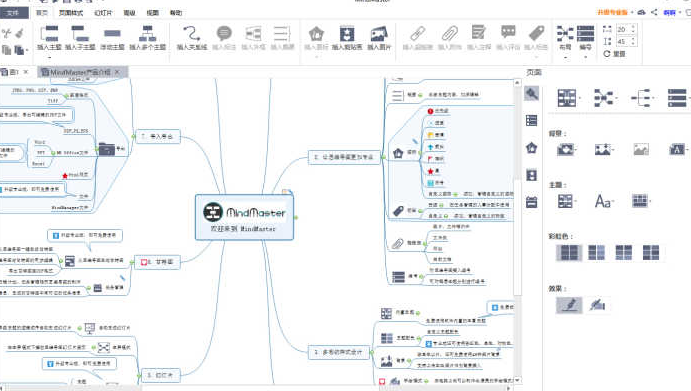
Task: Increase the vertical spacing value 45
Action: (x=633, y=39)
